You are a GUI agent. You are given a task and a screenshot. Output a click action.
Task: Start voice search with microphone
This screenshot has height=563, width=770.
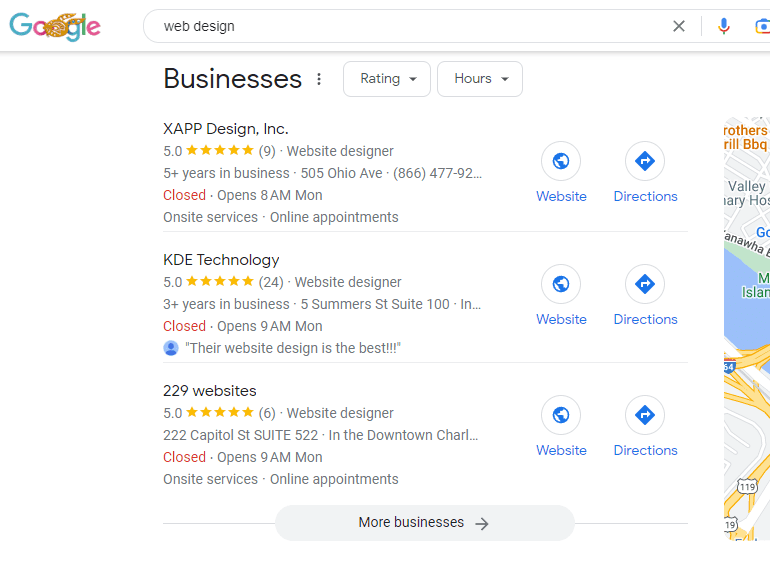(724, 26)
